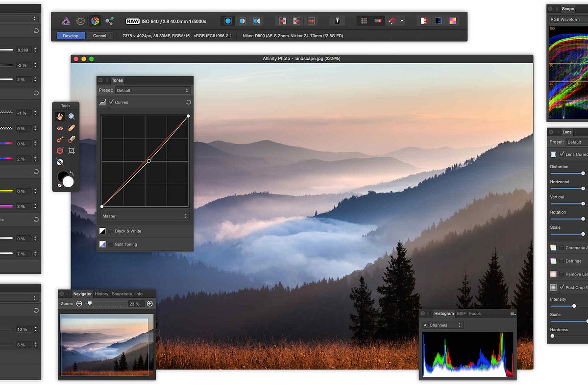The width and height of the screenshot is (588, 392).
Task: Open the Master channel dropdown
Action: (x=145, y=216)
